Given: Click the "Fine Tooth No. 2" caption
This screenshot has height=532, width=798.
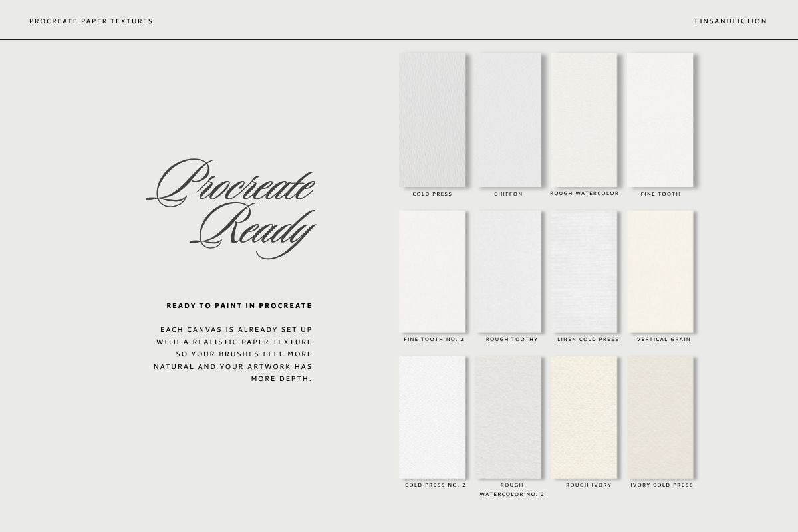Looking at the screenshot, I should pos(434,339).
